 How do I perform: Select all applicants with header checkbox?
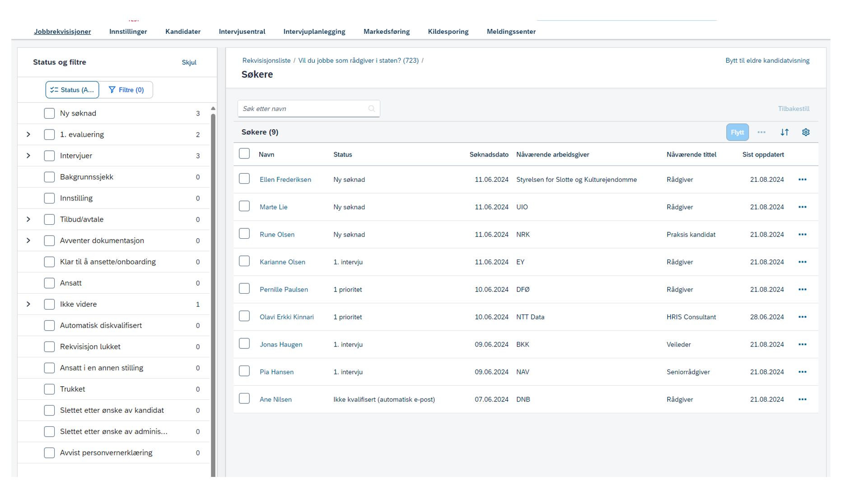coord(244,154)
